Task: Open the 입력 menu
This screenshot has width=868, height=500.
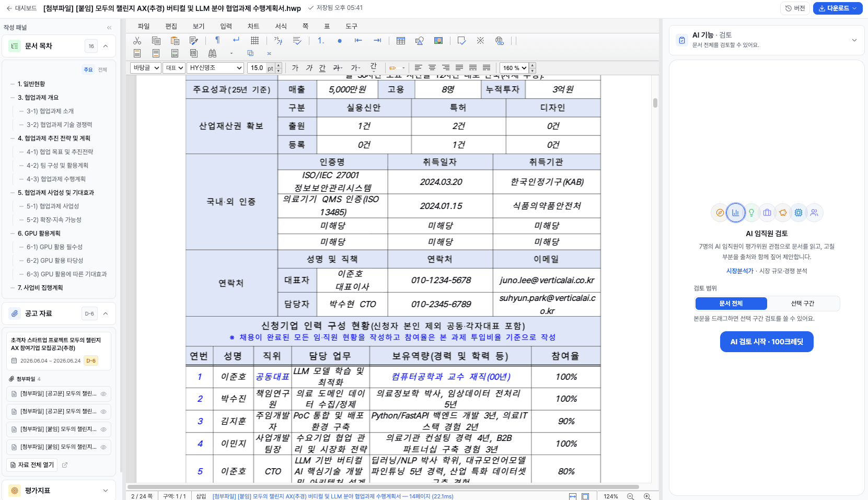Action: (226, 26)
